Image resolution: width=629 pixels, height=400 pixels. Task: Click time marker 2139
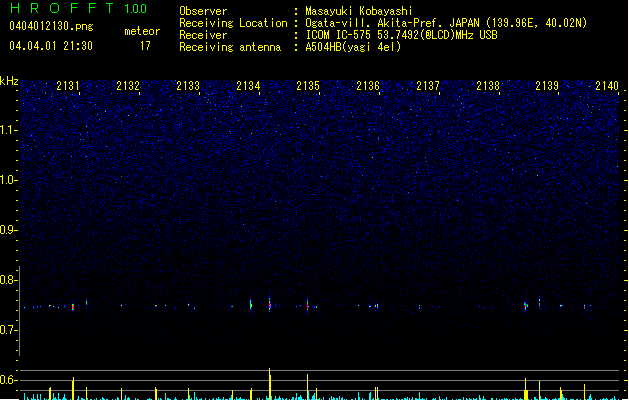point(547,86)
